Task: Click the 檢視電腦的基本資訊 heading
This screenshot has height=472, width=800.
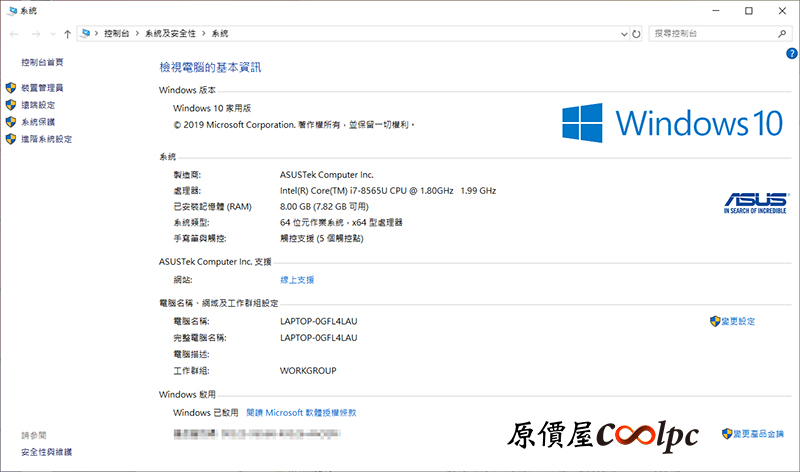Action: tap(210, 67)
